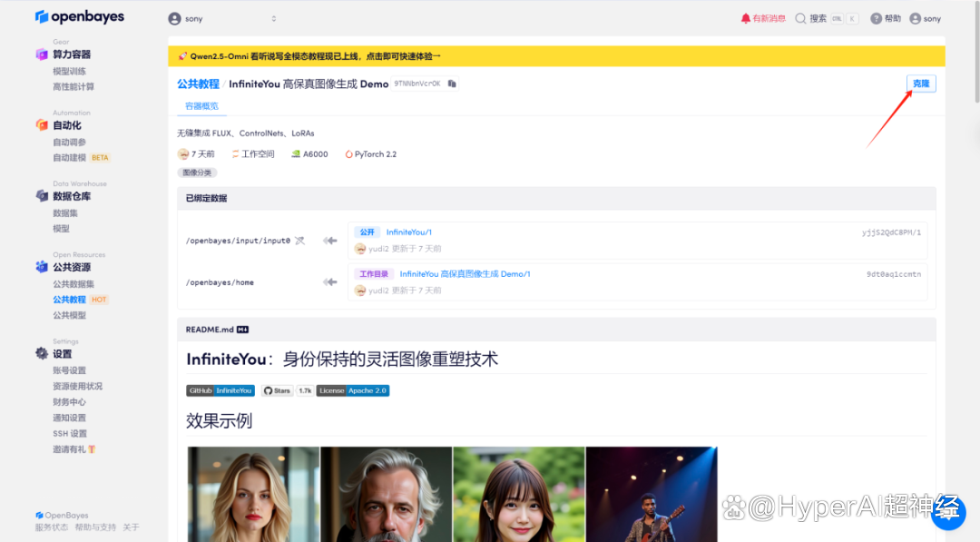Click the search magnifier icon
Viewport: 980px width, 542px height.
coord(800,19)
